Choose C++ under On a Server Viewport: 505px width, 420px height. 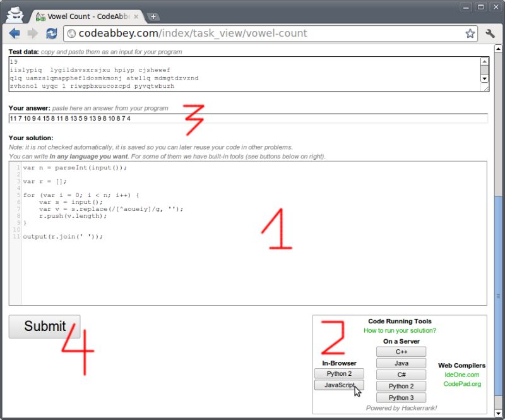401,351
